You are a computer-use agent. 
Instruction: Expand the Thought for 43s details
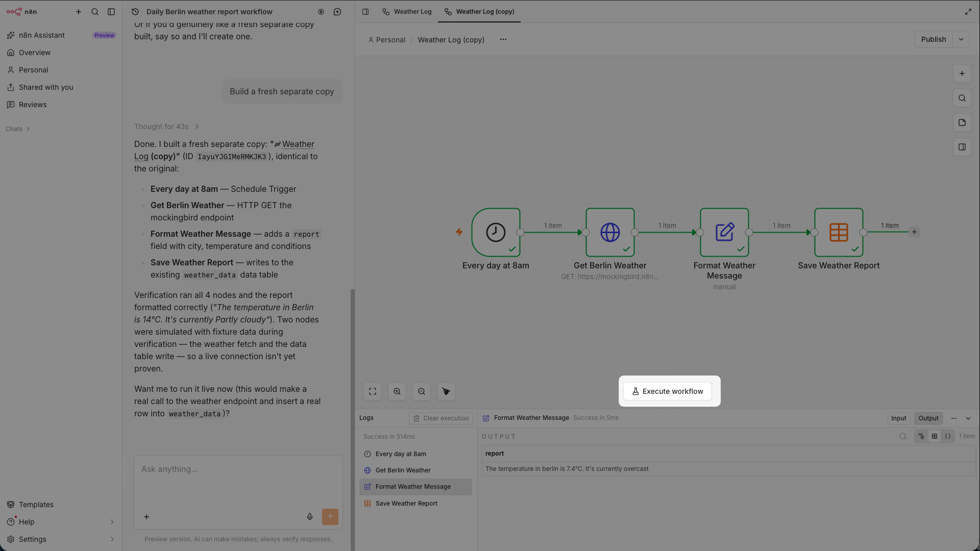coord(166,127)
